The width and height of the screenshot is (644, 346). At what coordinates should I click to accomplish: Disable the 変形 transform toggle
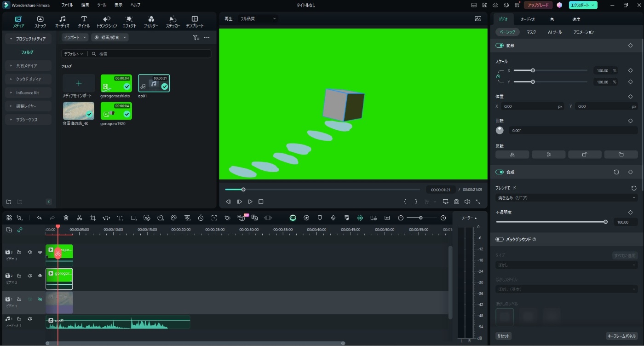point(500,46)
